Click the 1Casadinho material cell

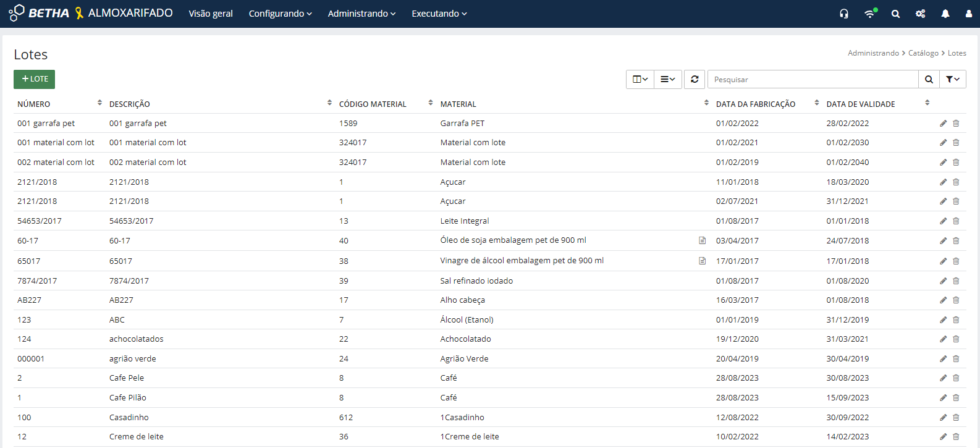click(462, 418)
